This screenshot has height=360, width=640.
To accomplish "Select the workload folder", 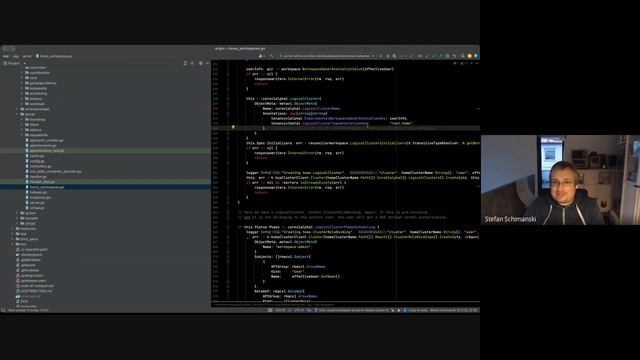I will coord(34,104).
